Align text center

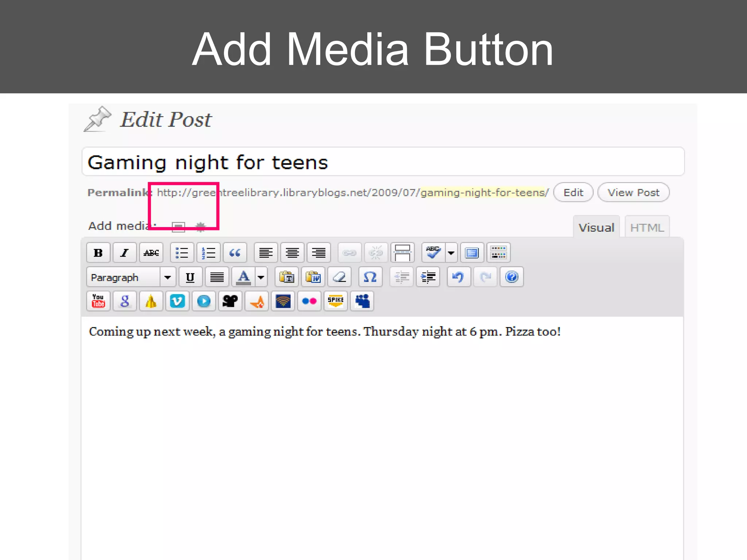pyautogui.click(x=292, y=253)
